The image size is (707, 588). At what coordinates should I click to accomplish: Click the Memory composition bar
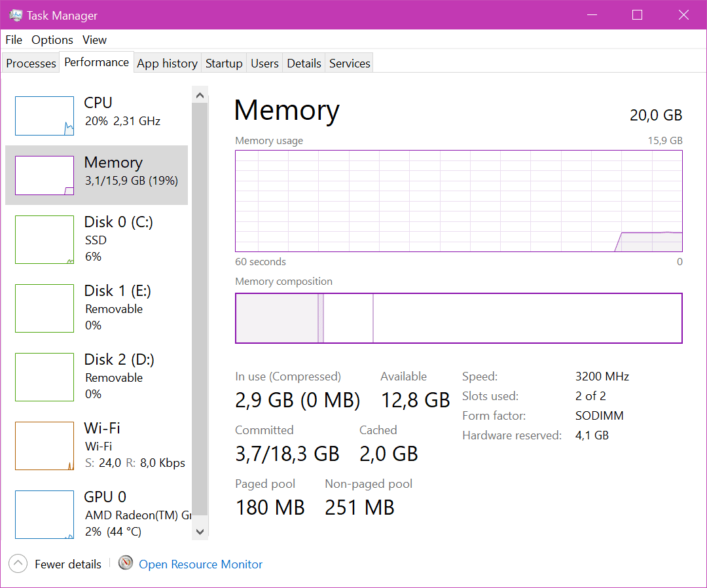tap(458, 318)
